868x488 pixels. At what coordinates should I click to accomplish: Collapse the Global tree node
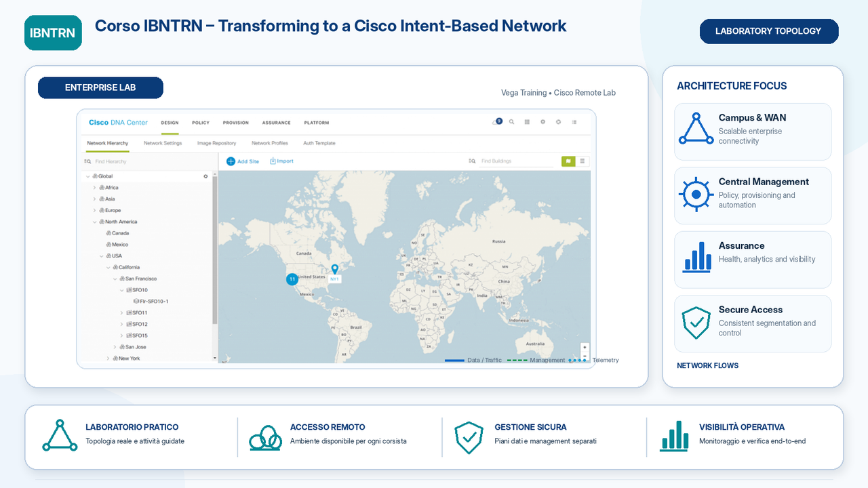pos(87,176)
